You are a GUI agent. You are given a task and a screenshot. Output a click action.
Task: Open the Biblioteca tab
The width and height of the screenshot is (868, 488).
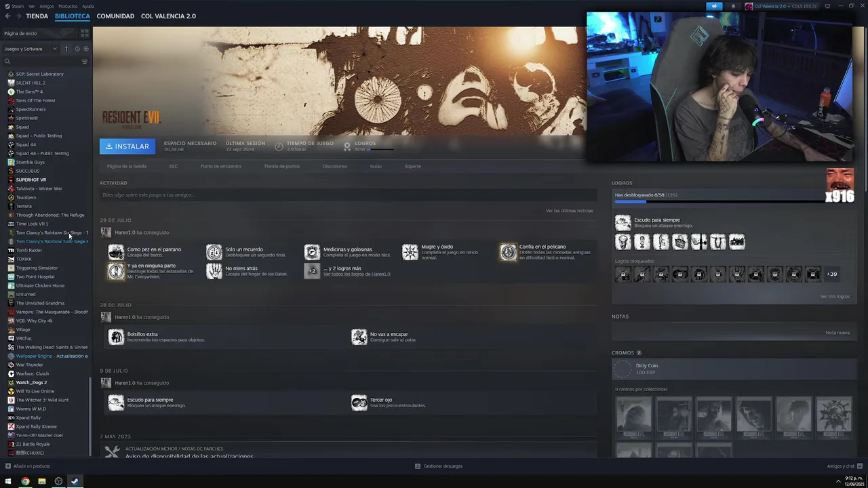click(x=72, y=16)
